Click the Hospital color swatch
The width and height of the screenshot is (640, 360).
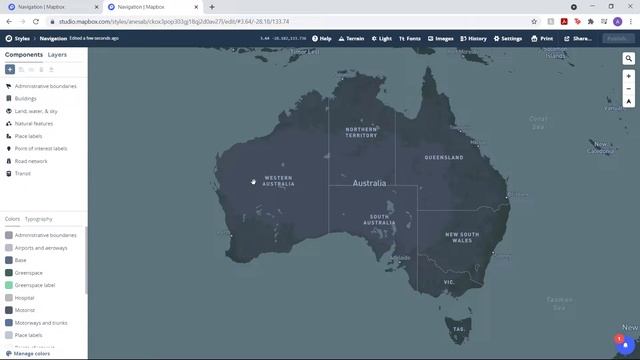[x=9, y=298]
